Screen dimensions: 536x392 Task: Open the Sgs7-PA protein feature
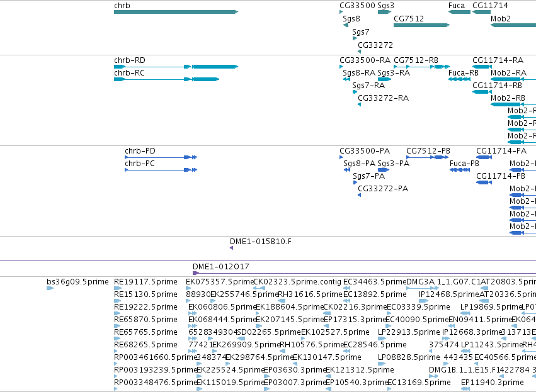355,182
